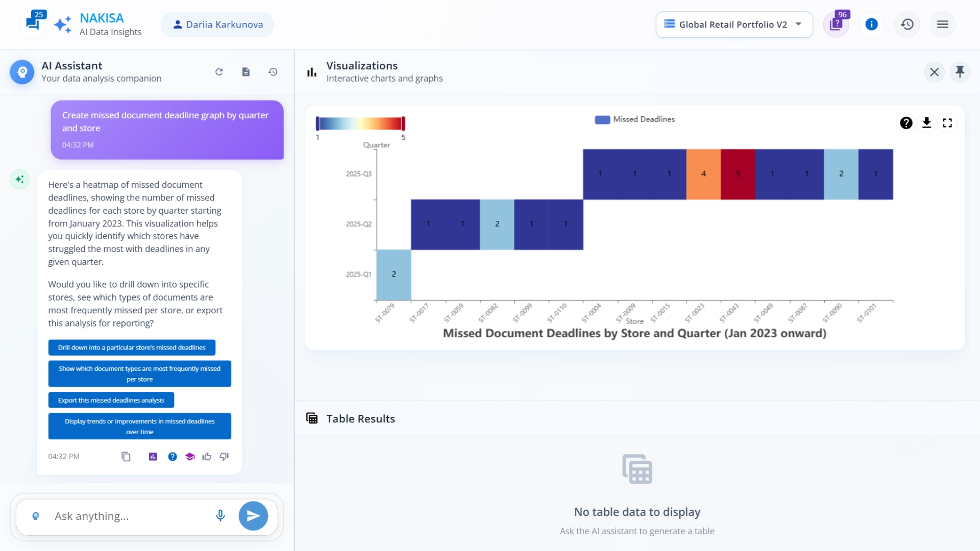Open the document icon in AI Assistant header
Image resolution: width=980 pixels, height=551 pixels.
pyautogui.click(x=246, y=72)
